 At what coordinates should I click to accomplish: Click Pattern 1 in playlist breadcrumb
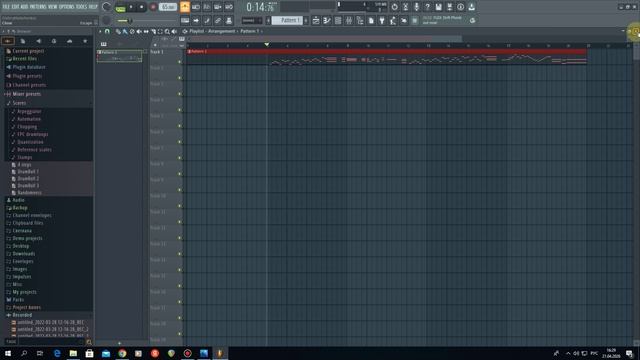pos(250,31)
